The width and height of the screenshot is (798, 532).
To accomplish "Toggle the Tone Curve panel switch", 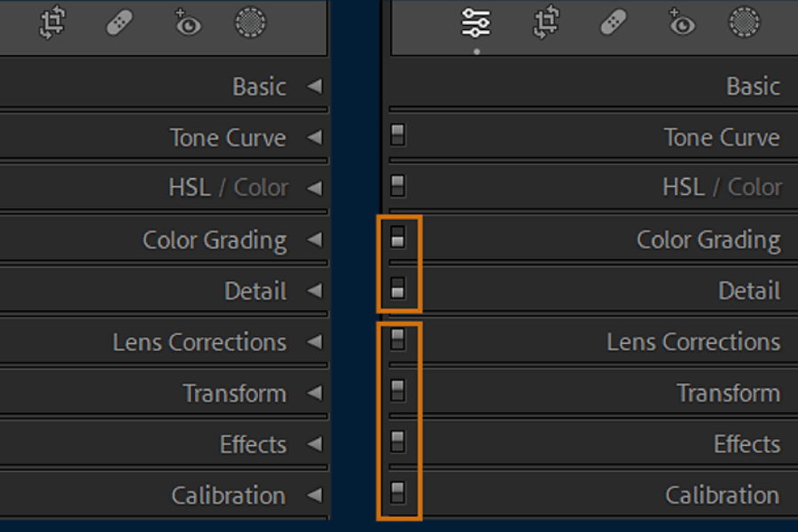I will tap(397, 135).
